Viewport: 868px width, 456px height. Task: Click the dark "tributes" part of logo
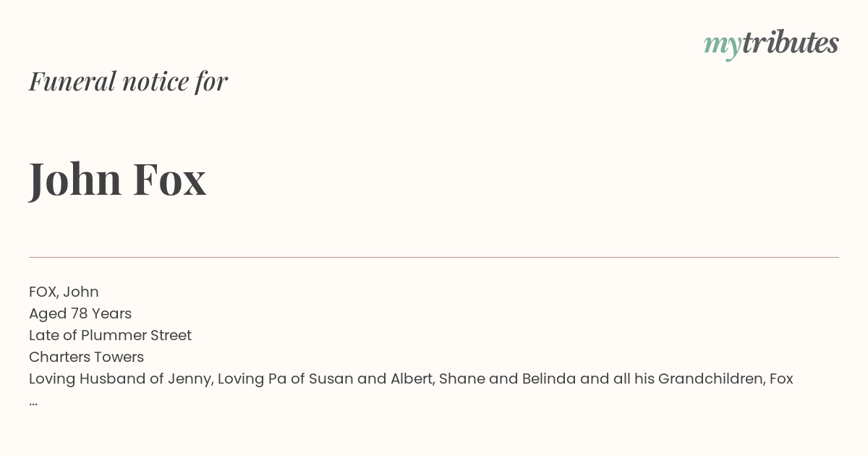790,43
